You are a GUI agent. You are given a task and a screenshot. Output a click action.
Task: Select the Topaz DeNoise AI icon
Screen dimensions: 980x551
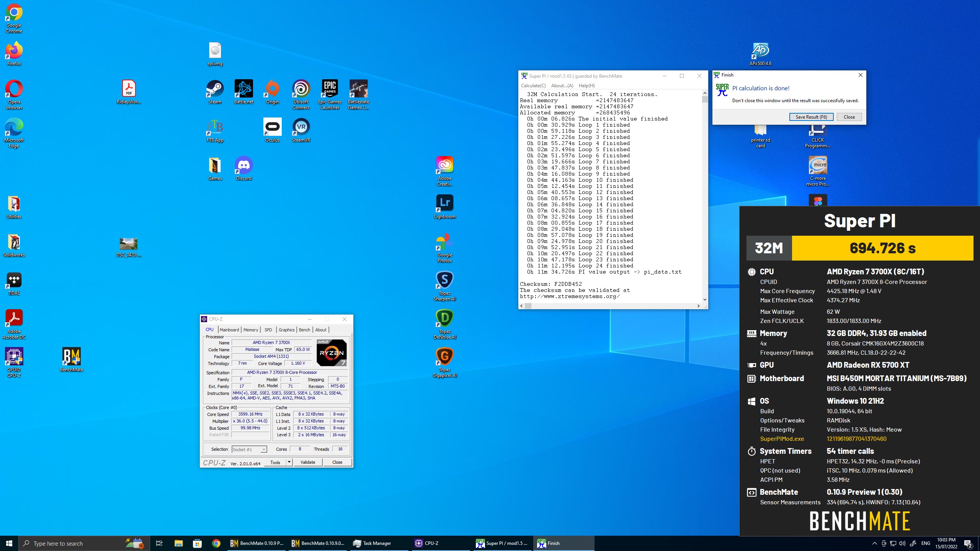[444, 324]
